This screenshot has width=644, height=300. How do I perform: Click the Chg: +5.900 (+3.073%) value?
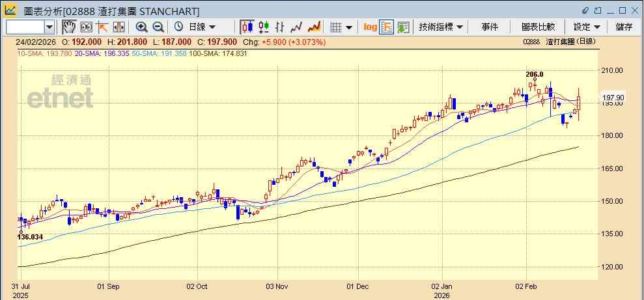(284, 42)
